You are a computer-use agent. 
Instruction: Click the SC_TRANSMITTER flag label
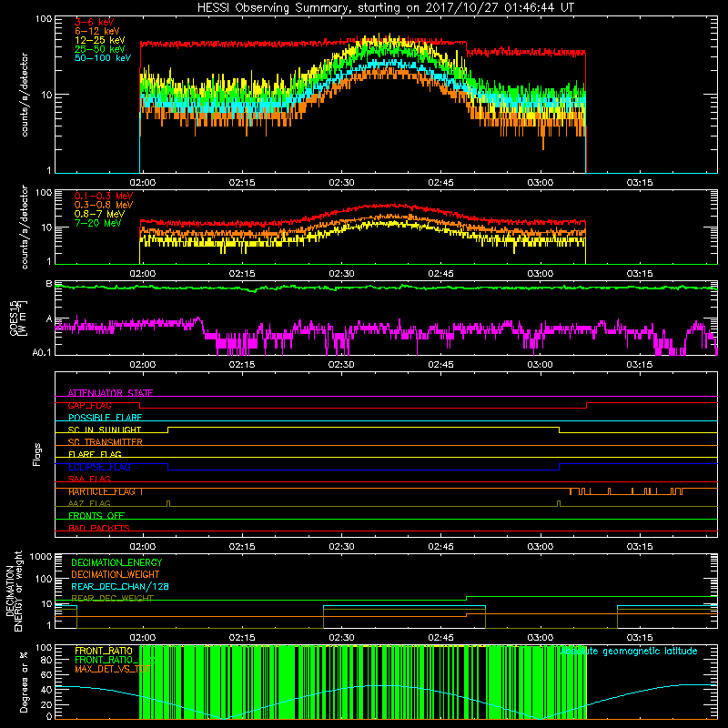[106, 442]
